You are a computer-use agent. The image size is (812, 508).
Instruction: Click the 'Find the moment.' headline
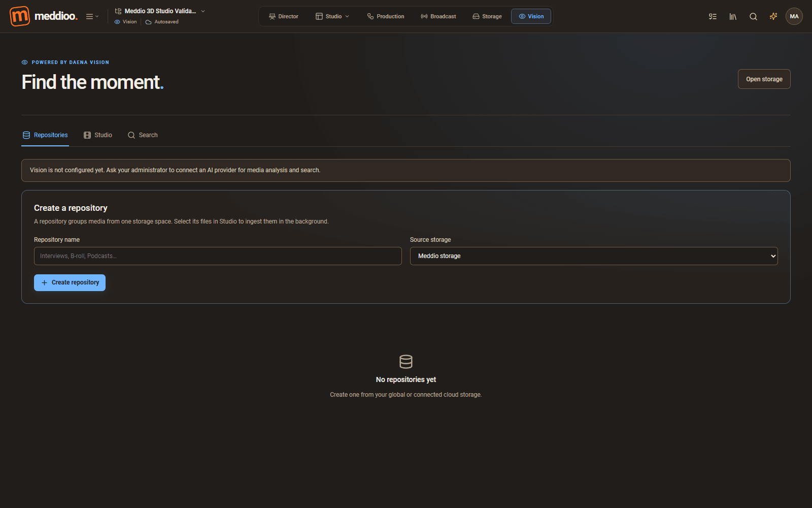92,82
